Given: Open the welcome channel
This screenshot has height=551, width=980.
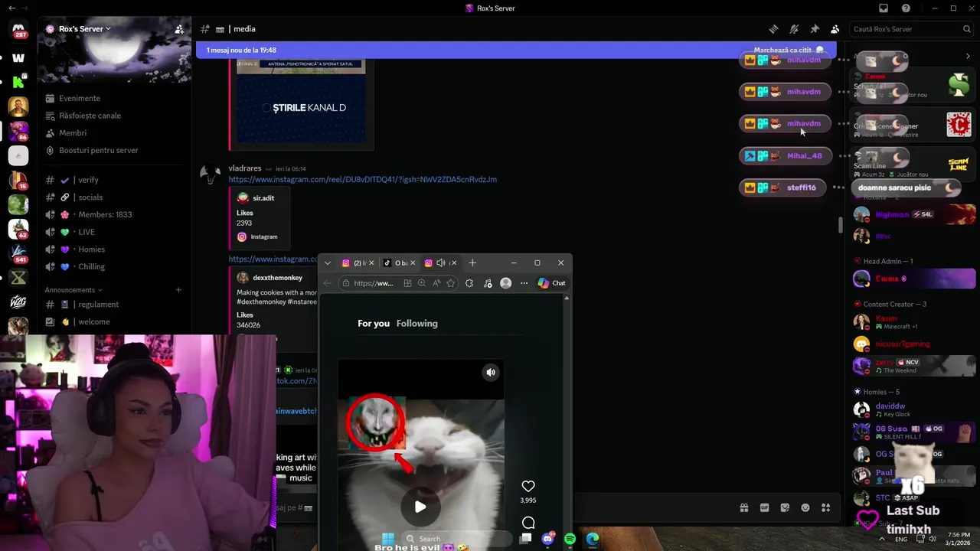Looking at the screenshot, I should 115,321.
